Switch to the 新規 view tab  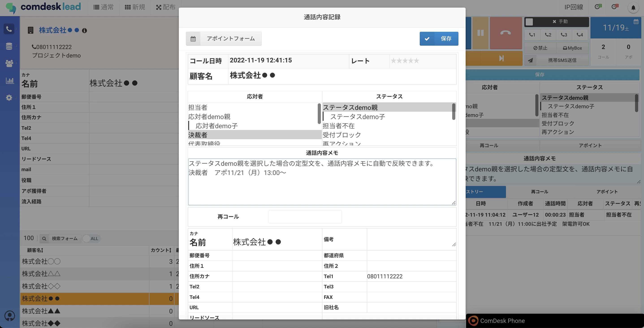tap(135, 7)
